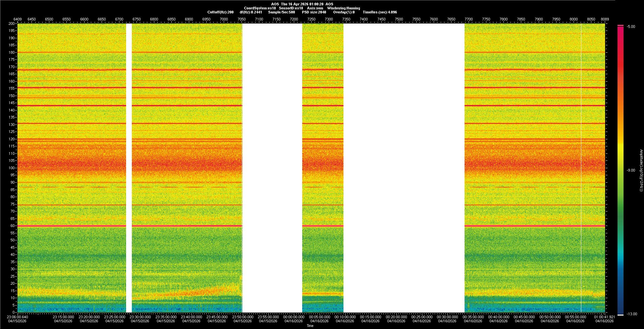This screenshot has width=644, height=329.
Task: Select the Sample/Sec:500 header text
Action: pos(281,12)
